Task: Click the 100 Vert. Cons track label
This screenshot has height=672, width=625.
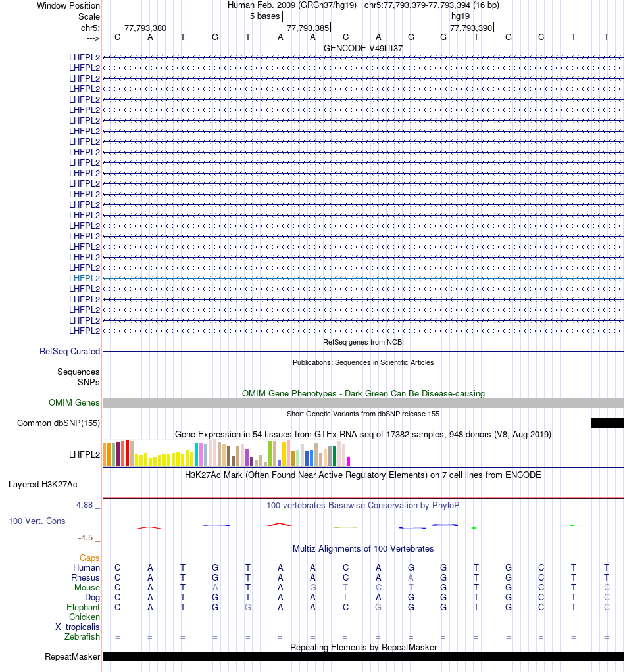Action: (x=37, y=521)
